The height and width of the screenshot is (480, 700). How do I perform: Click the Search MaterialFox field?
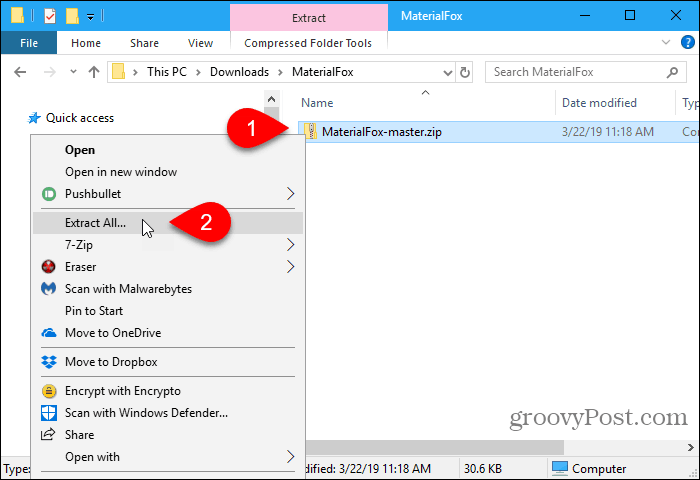click(586, 72)
